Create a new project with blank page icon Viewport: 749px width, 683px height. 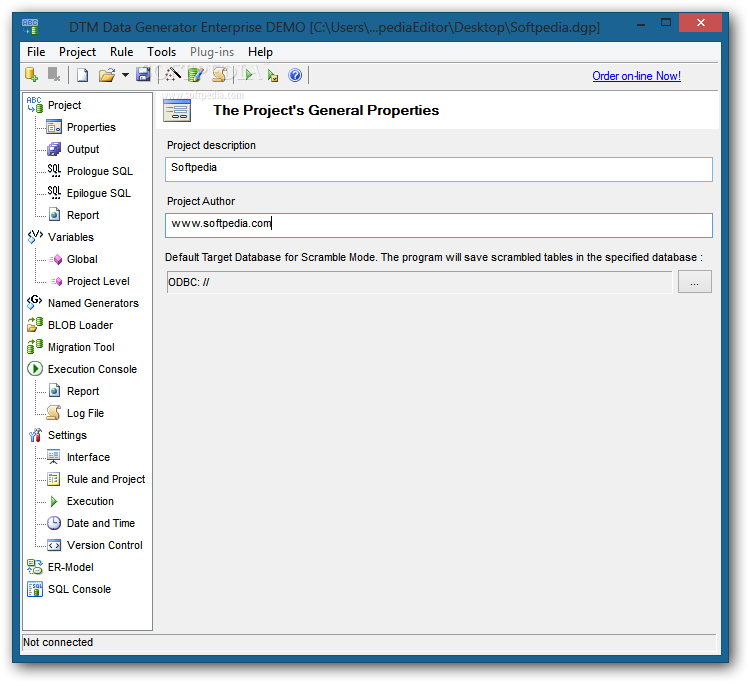83,75
